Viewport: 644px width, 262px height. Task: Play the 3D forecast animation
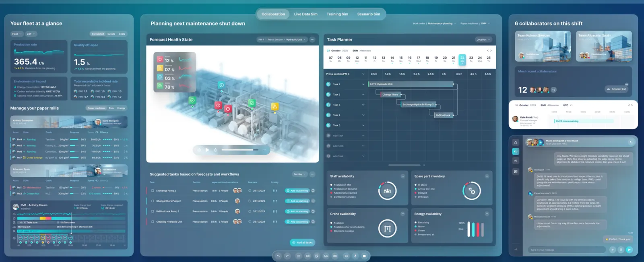(207, 150)
